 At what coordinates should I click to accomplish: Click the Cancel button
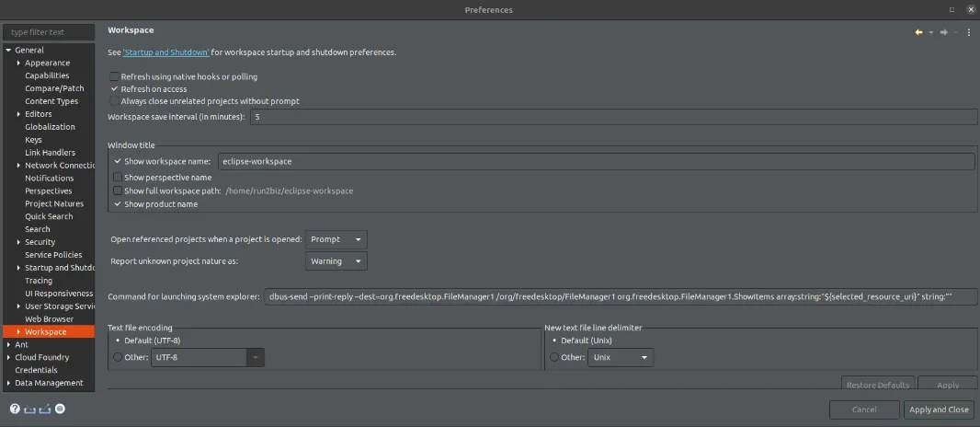[x=864, y=410]
